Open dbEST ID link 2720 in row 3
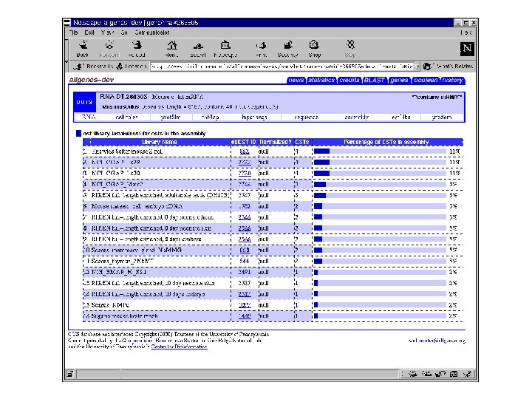Screen dimensions: 532x399 click(x=245, y=174)
